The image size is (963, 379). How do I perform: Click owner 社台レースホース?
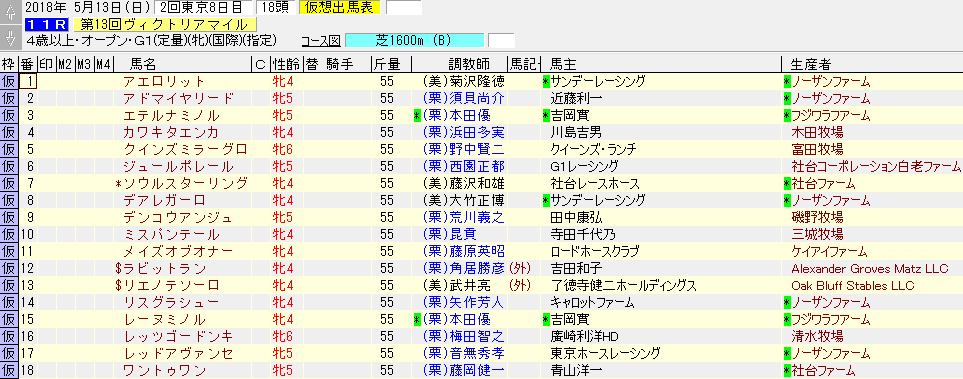coord(595,183)
